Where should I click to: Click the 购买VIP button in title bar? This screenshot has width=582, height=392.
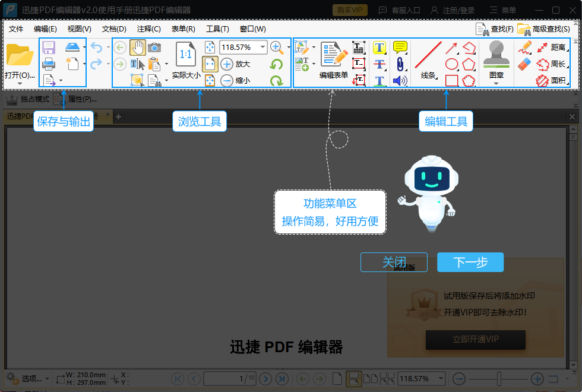click(350, 10)
